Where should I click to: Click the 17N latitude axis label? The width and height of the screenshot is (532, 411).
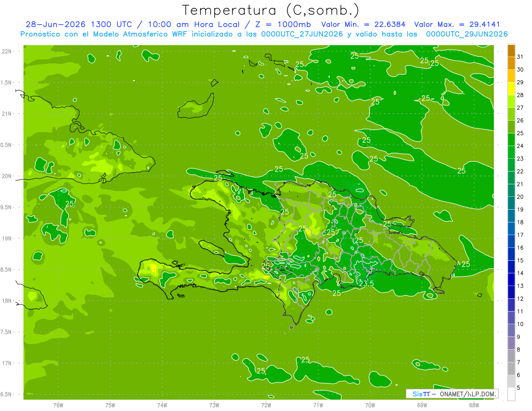click(7, 363)
